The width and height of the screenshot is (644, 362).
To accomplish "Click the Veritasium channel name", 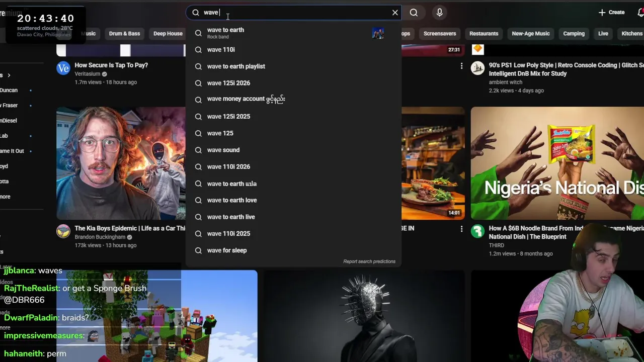I will (x=88, y=74).
